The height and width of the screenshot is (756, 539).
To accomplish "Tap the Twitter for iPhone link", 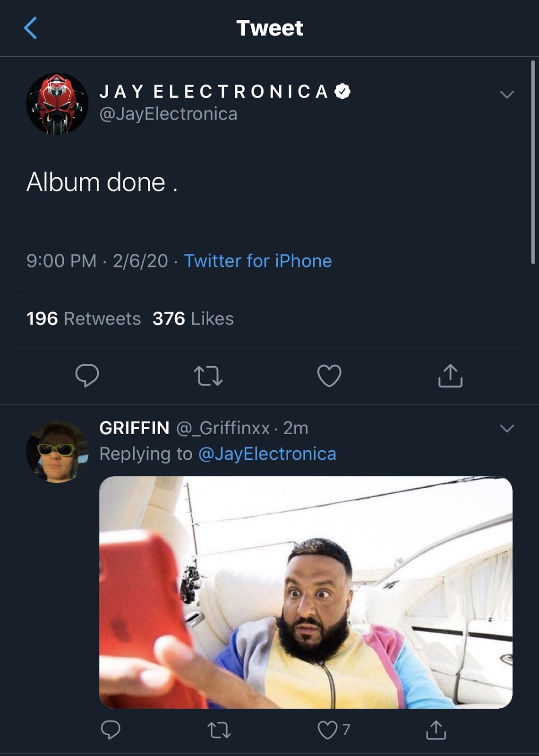I will [257, 261].
